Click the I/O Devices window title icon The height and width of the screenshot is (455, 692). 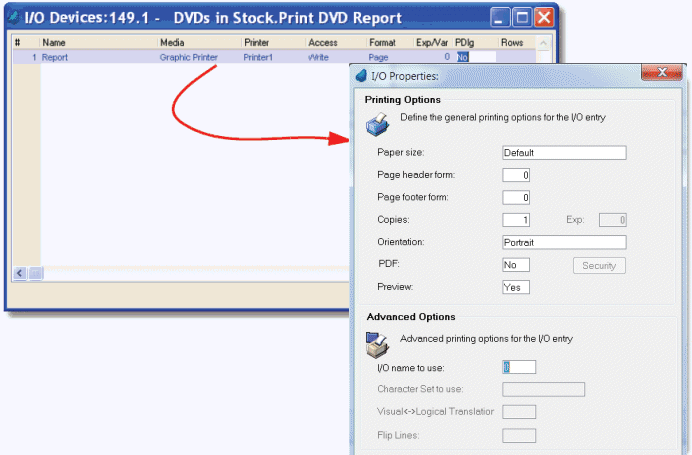point(14,18)
